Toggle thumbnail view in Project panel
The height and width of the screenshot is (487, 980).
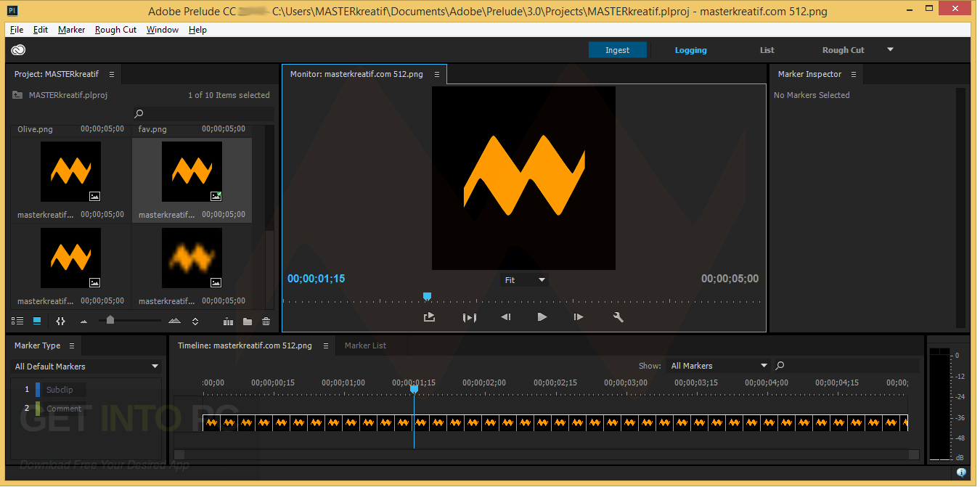point(36,320)
